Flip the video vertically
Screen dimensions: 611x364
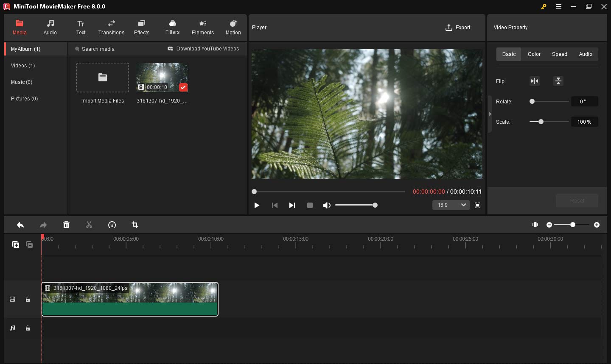pyautogui.click(x=558, y=81)
